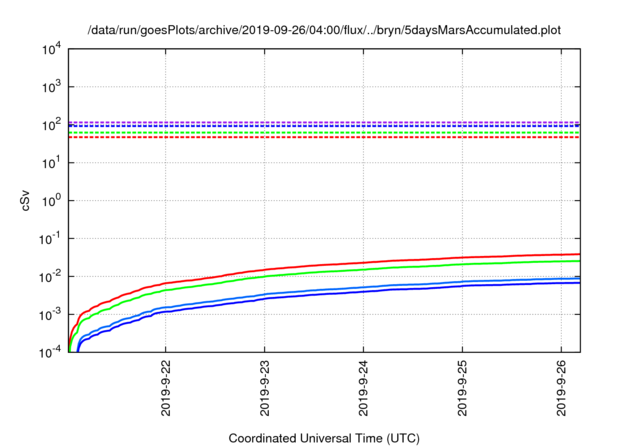Click the plot file path title
The height and width of the screenshot is (448, 640).
[324, 30]
